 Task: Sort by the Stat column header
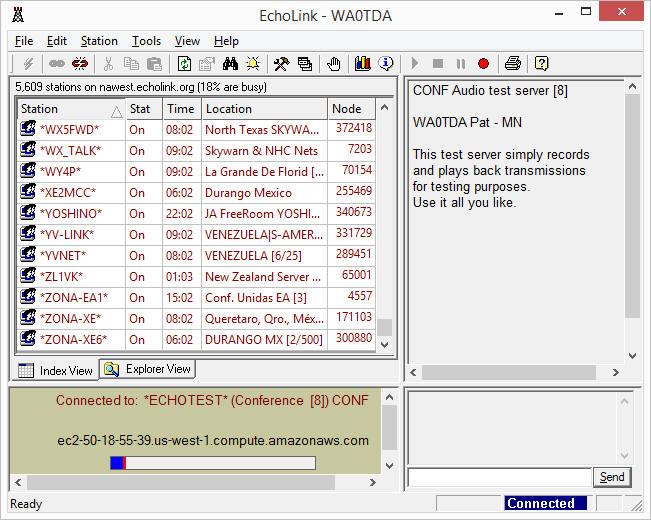144,109
